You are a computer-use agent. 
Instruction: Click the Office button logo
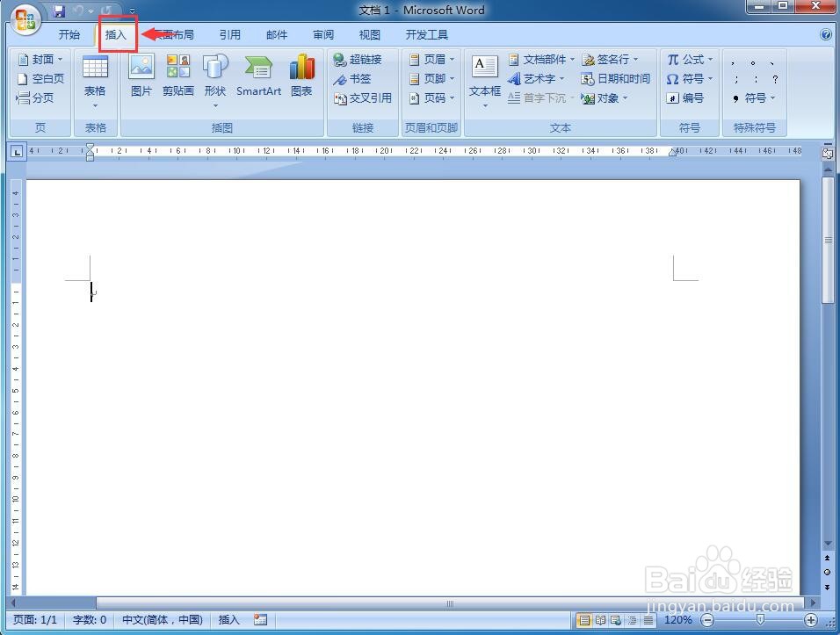(25, 21)
